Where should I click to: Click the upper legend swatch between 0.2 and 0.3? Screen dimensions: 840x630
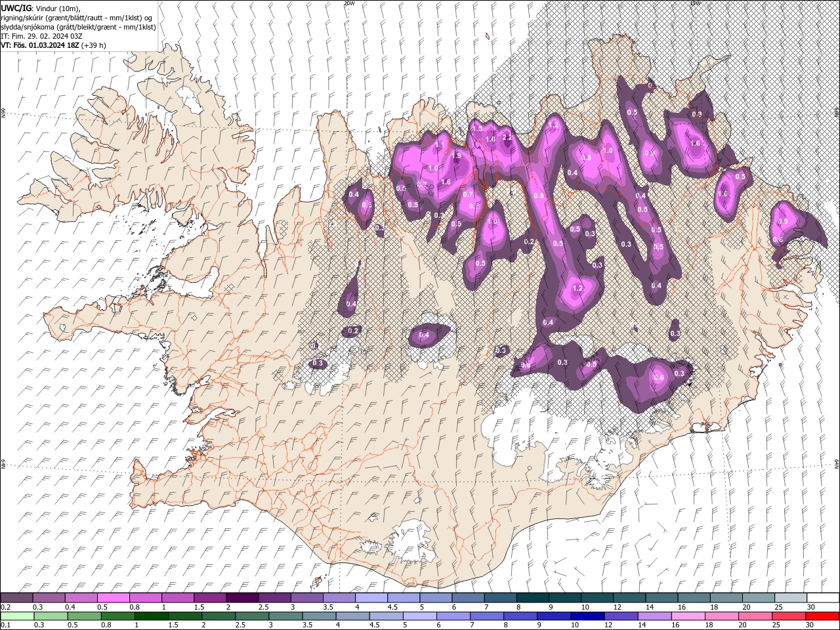pyautogui.click(x=16, y=598)
